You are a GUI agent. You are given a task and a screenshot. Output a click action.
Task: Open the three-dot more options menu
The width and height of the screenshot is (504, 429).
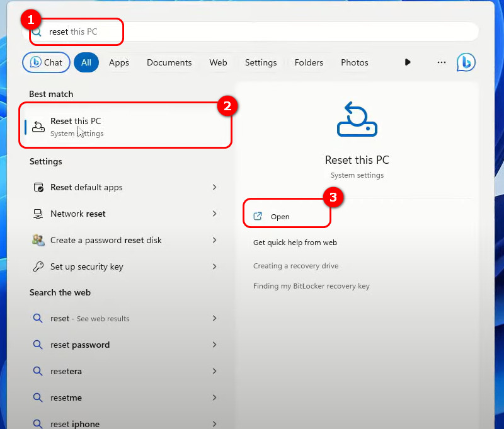coord(442,62)
